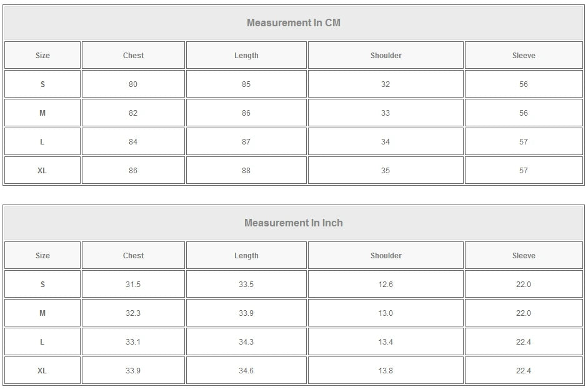Select shoulder value 35 for size XL
588x389 pixels.
386,171
